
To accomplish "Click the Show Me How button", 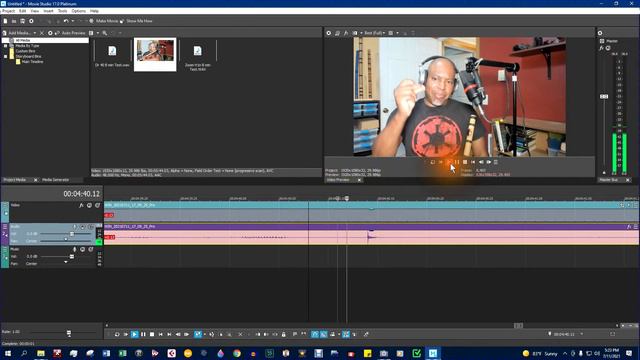I will click(x=136, y=21).
